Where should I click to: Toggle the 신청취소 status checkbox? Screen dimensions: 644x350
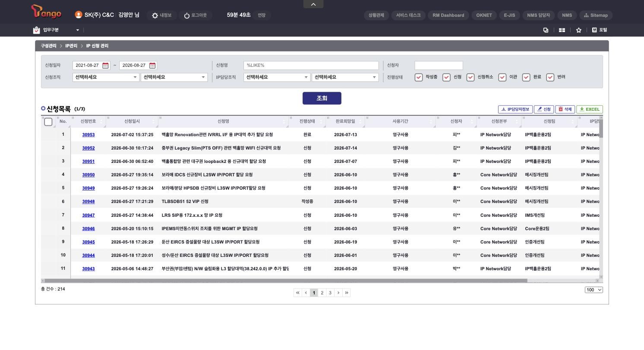470,77
